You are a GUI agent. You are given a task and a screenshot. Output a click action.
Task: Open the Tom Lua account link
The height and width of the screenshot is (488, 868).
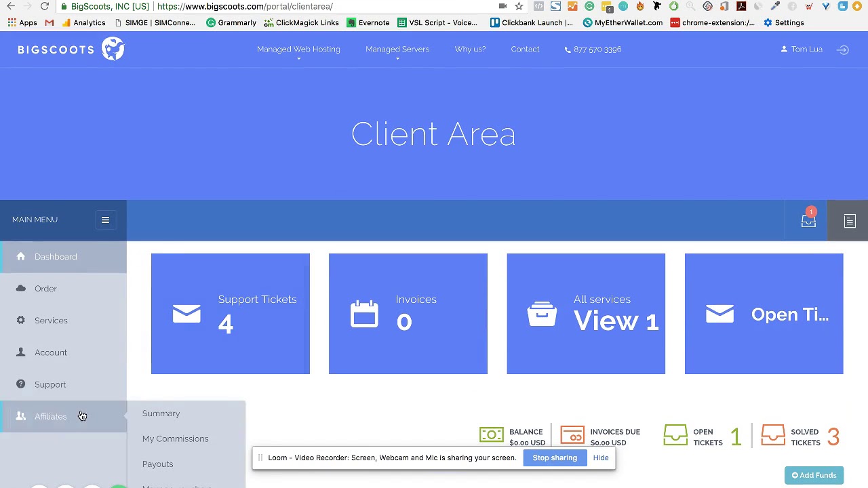(x=802, y=49)
